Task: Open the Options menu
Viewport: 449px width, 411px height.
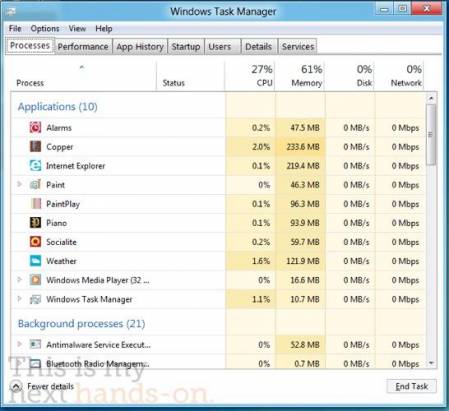Action: (x=45, y=29)
